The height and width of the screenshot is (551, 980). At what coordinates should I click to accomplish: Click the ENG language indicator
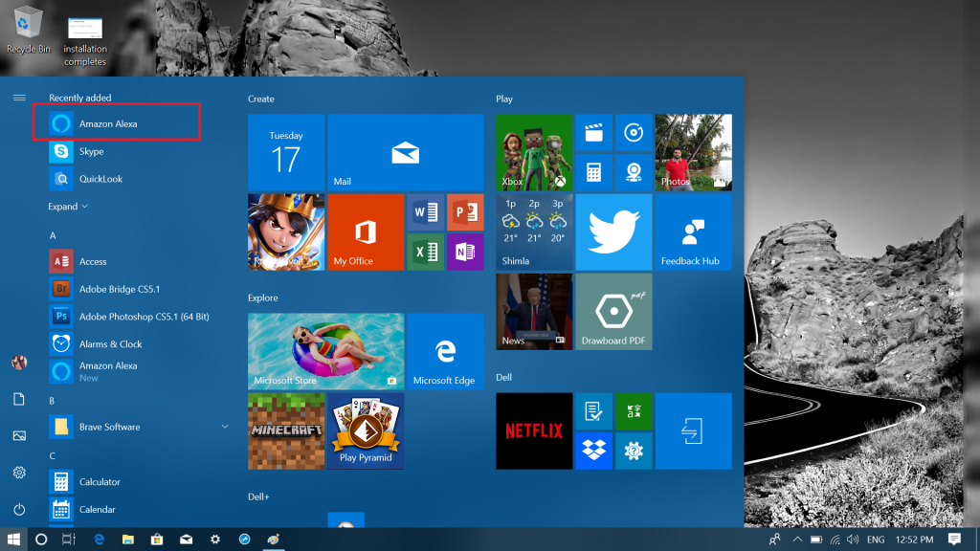click(876, 540)
